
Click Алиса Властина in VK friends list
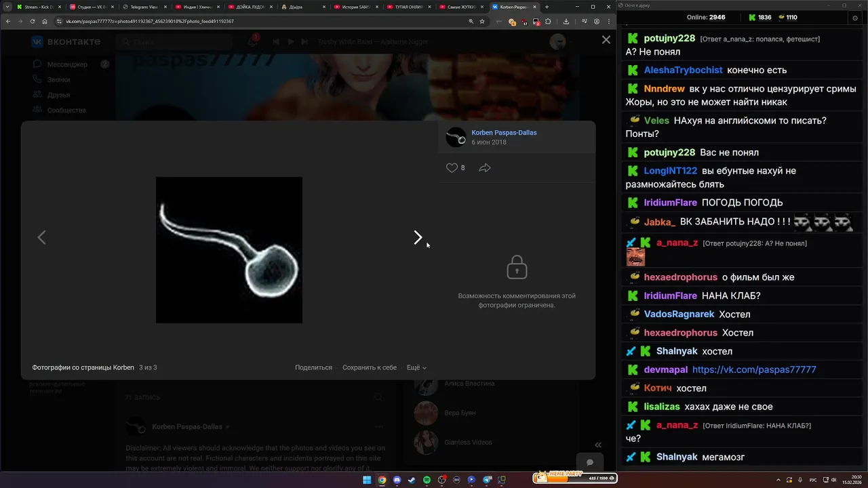click(x=469, y=384)
